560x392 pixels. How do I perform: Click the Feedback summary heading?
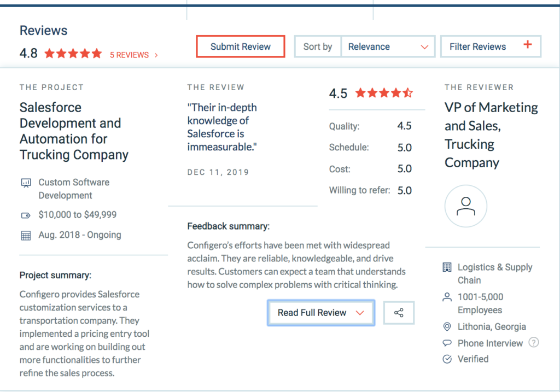[x=229, y=226]
